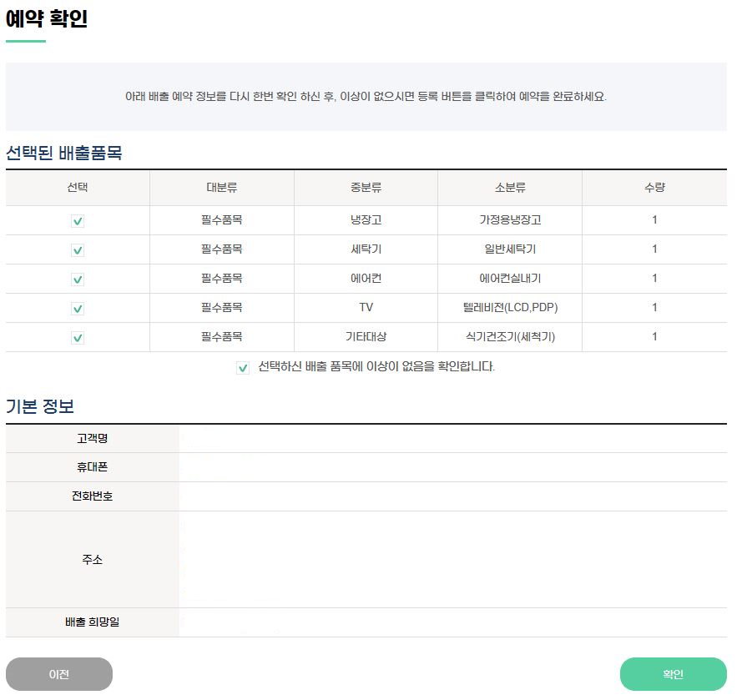Toggle the 일반세탁기 row checkbox
The width and height of the screenshot is (737, 700).
(78, 250)
